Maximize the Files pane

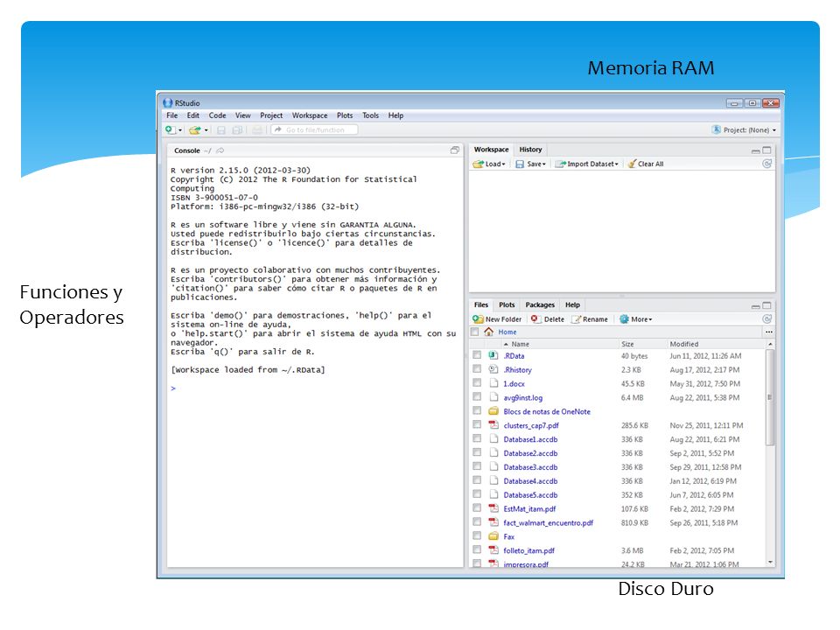pyautogui.click(x=766, y=306)
